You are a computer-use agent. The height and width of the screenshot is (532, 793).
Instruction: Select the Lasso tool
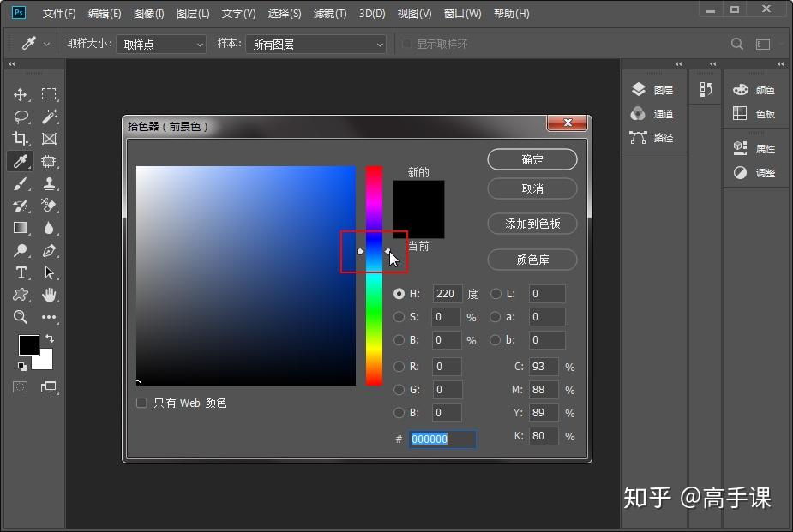(21, 117)
